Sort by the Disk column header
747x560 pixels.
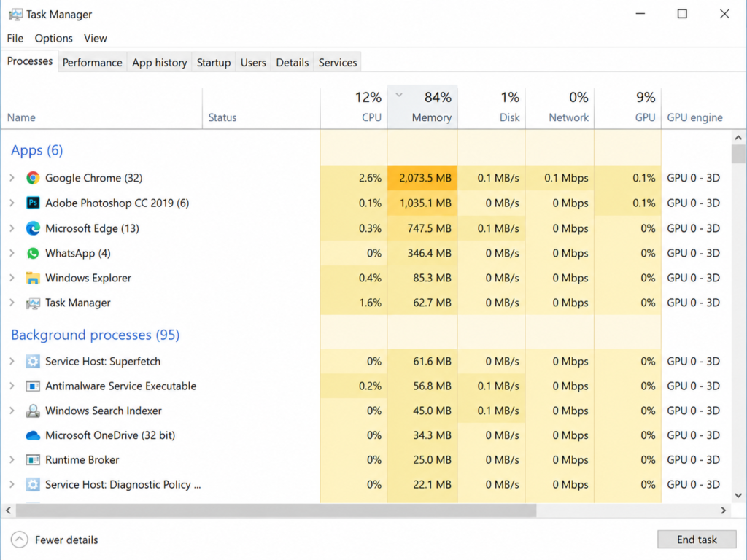[492, 108]
